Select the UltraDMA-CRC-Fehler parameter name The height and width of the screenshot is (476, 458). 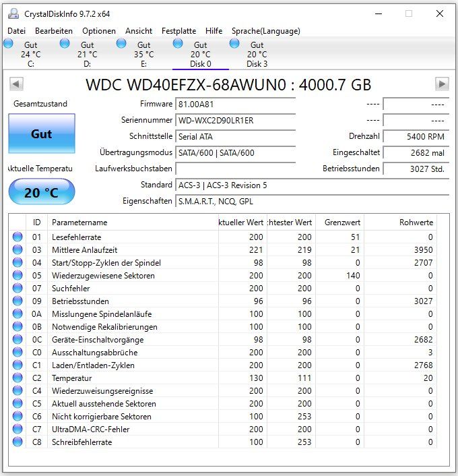click(91, 429)
